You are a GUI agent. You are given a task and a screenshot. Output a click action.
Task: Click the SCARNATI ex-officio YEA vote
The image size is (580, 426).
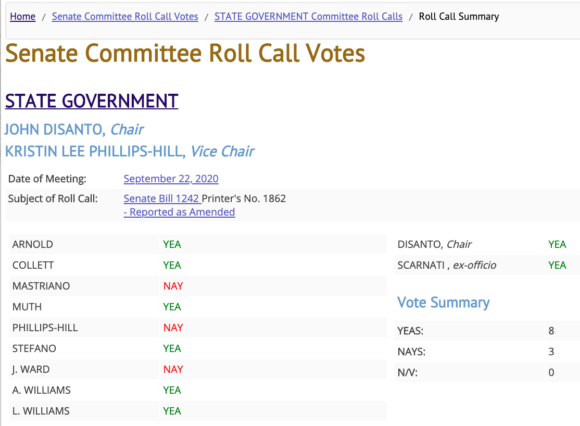tap(557, 265)
